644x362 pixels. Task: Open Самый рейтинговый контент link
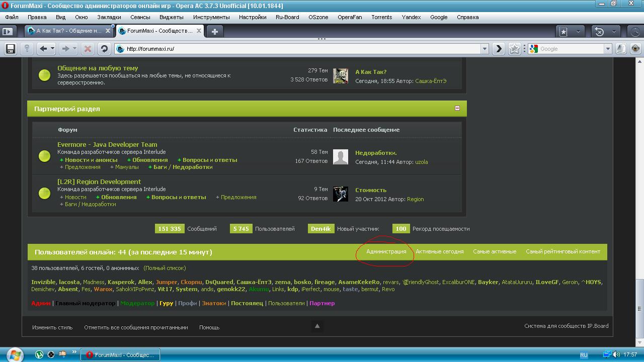tap(563, 251)
